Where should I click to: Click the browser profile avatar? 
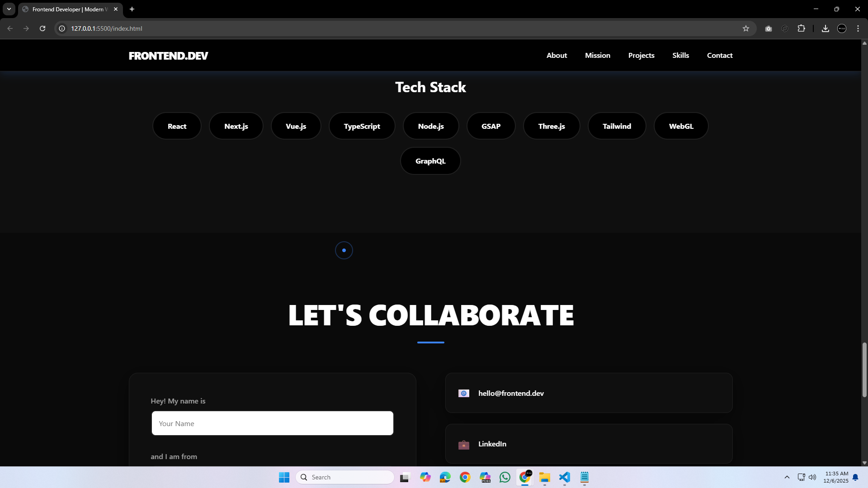[842, 28]
